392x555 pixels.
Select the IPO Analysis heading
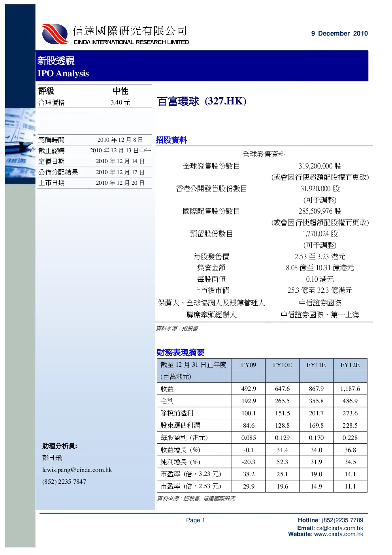click(63, 74)
